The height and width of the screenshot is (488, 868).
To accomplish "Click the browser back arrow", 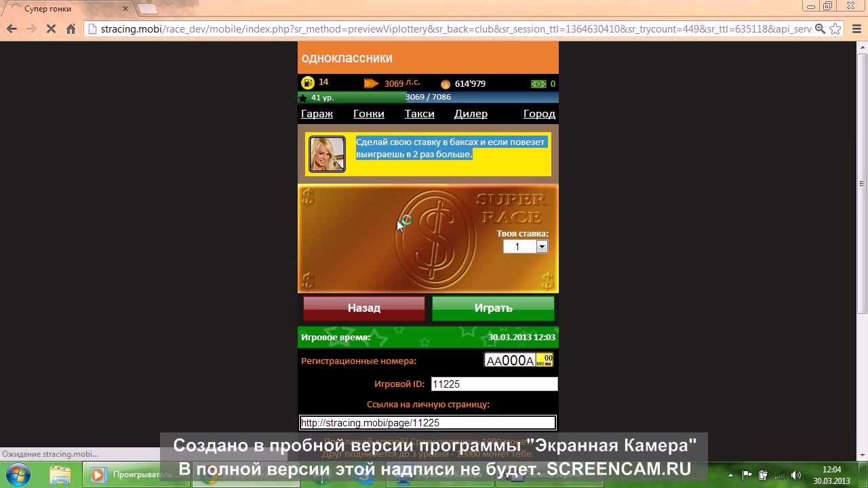I will (x=12, y=28).
